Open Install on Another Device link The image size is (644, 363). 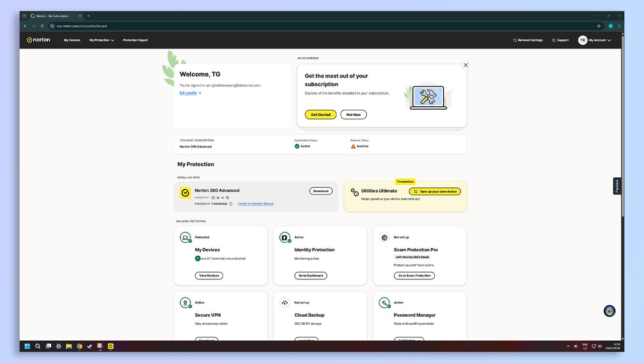(256, 204)
